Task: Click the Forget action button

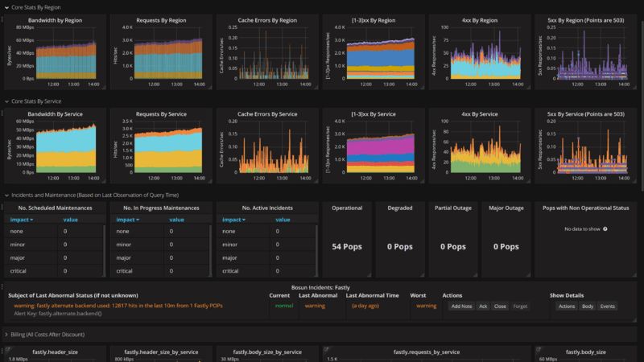Action: (x=521, y=306)
